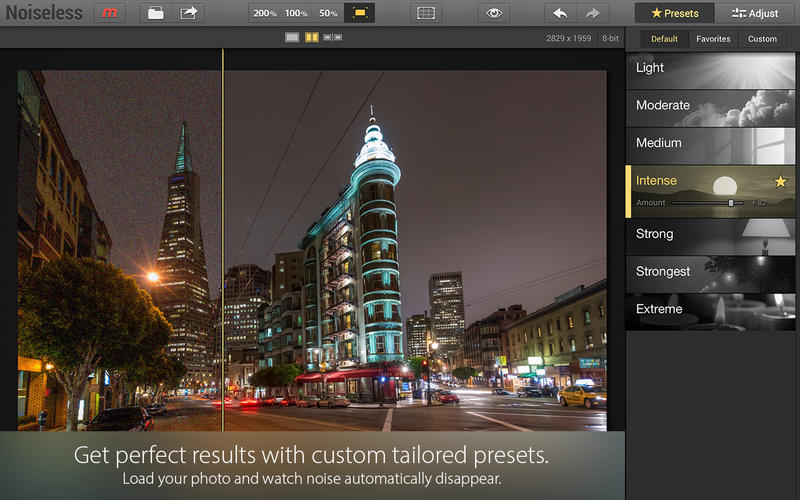Open an image with the folder icon

point(155,13)
